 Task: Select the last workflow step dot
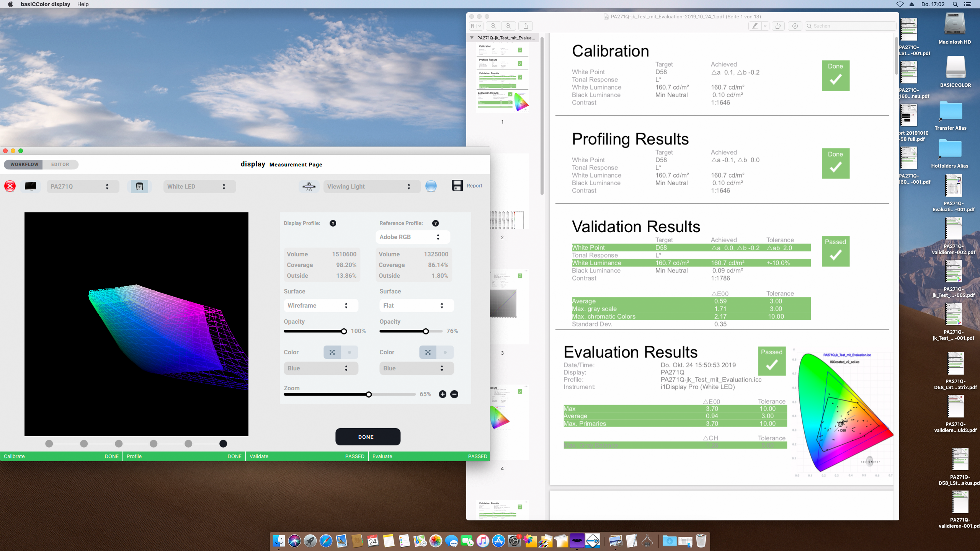point(223,443)
